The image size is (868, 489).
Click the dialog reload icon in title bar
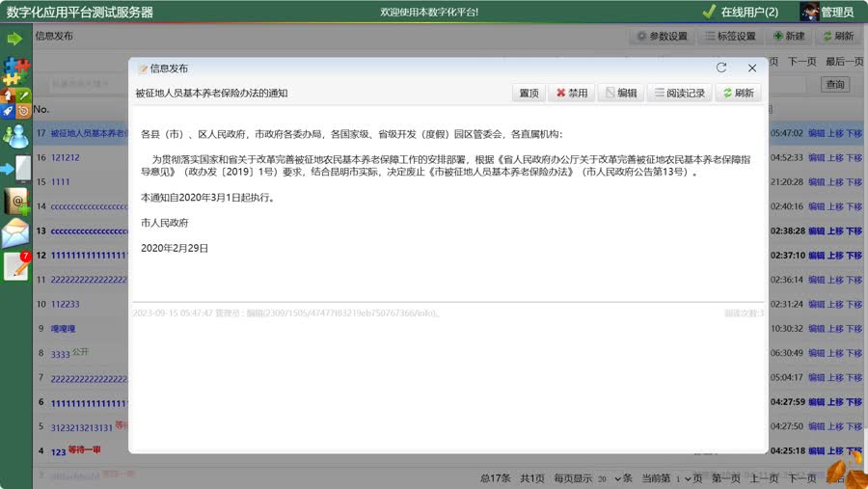pyautogui.click(x=721, y=68)
